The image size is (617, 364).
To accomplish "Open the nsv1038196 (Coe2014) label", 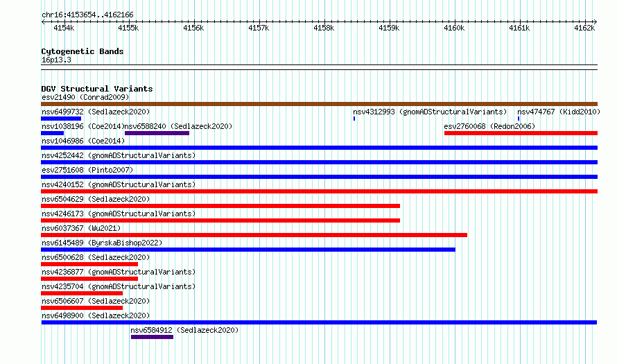I will [83, 126].
